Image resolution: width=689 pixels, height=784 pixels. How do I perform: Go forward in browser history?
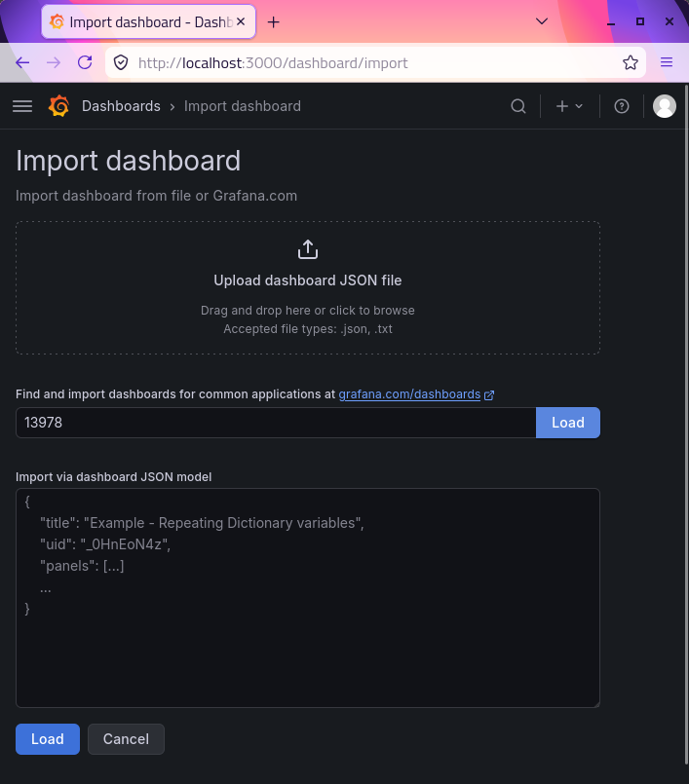tap(54, 62)
